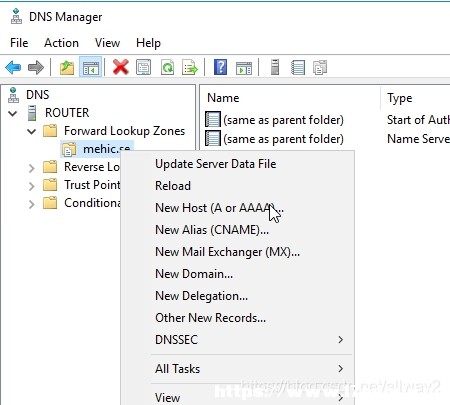Sort by the Type column header

(x=399, y=98)
